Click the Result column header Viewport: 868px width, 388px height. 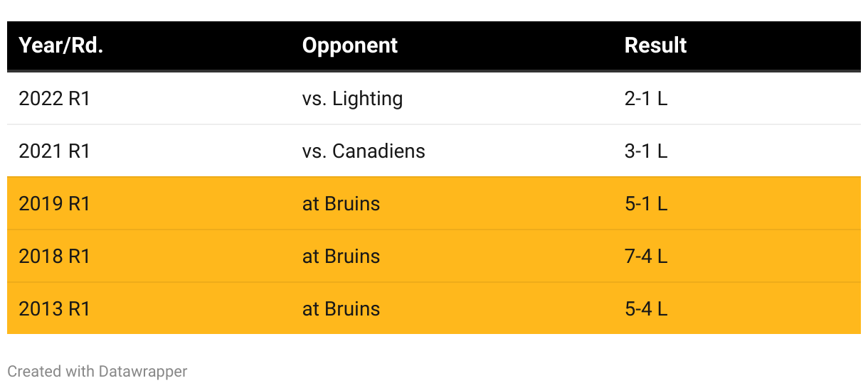[655, 45]
